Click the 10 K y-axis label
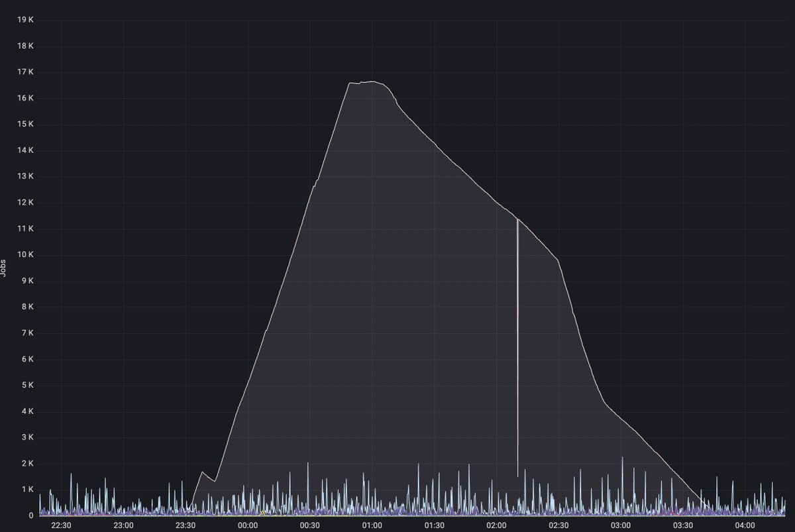The width and height of the screenshot is (795, 532). pos(25,255)
